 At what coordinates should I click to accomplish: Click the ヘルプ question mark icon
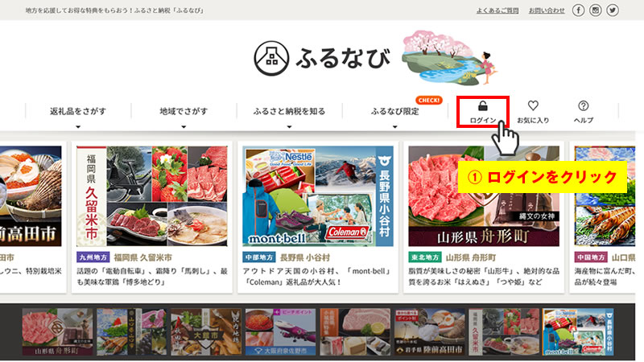[583, 106]
